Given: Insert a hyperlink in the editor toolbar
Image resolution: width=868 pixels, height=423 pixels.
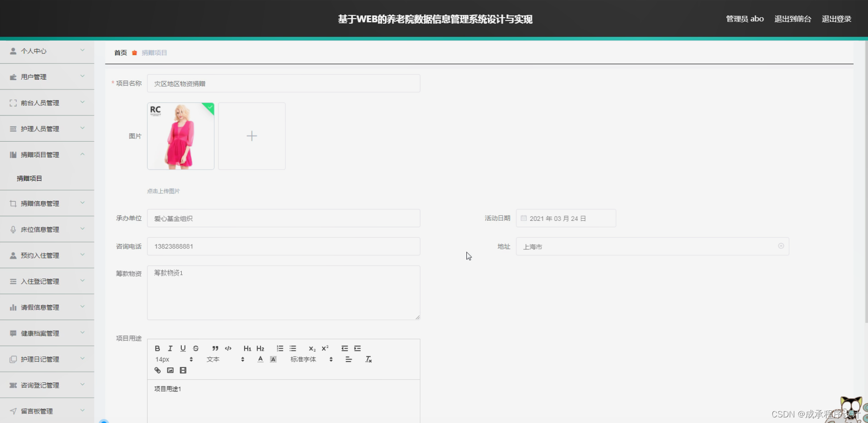Looking at the screenshot, I should point(157,370).
